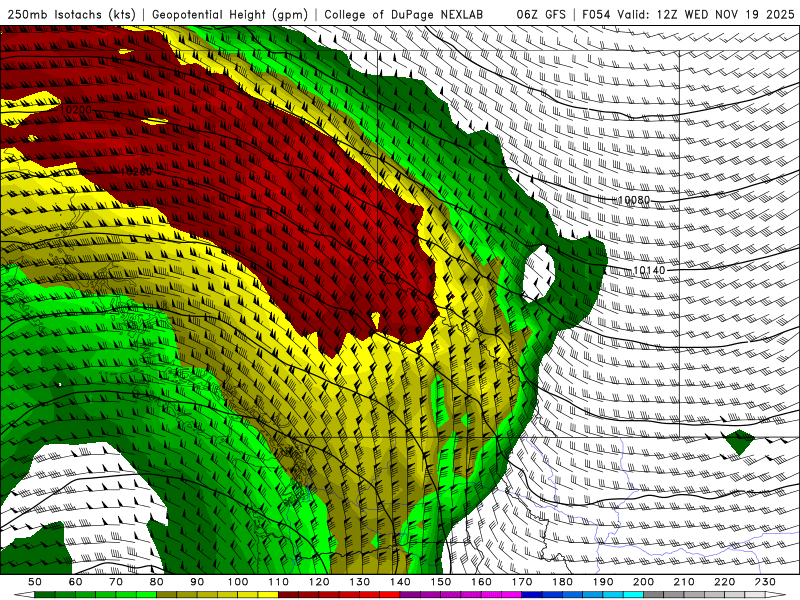This screenshot has width=800, height=600.
Task: Select the 120 knot scale label
Action: pyautogui.click(x=319, y=582)
